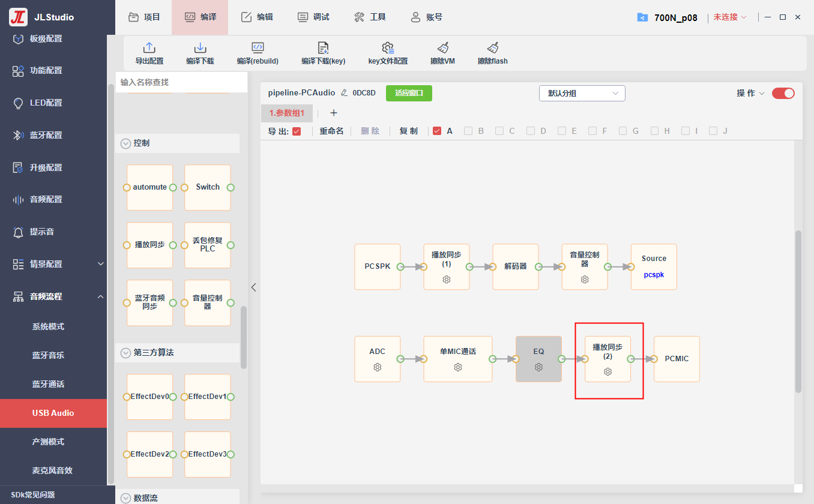Image resolution: width=814 pixels, height=504 pixels.
Task: Open the gear settings on 音量控制器 canvas node
Action: 585,280
